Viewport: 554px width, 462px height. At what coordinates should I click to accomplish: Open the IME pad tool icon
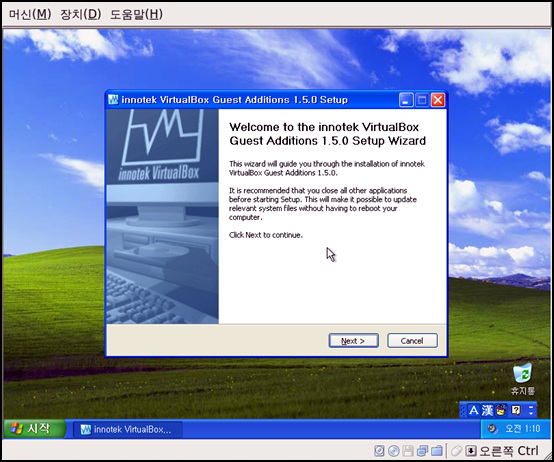click(x=501, y=410)
